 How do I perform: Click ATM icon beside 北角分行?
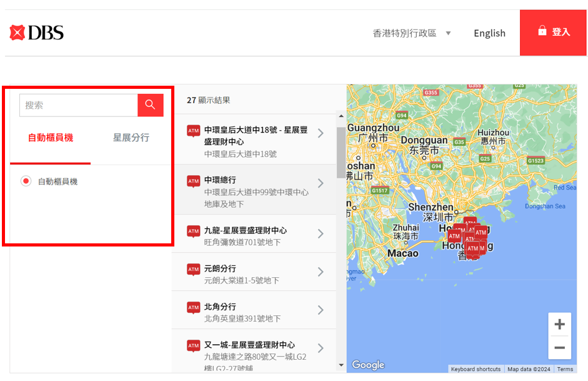(x=193, y=308)
